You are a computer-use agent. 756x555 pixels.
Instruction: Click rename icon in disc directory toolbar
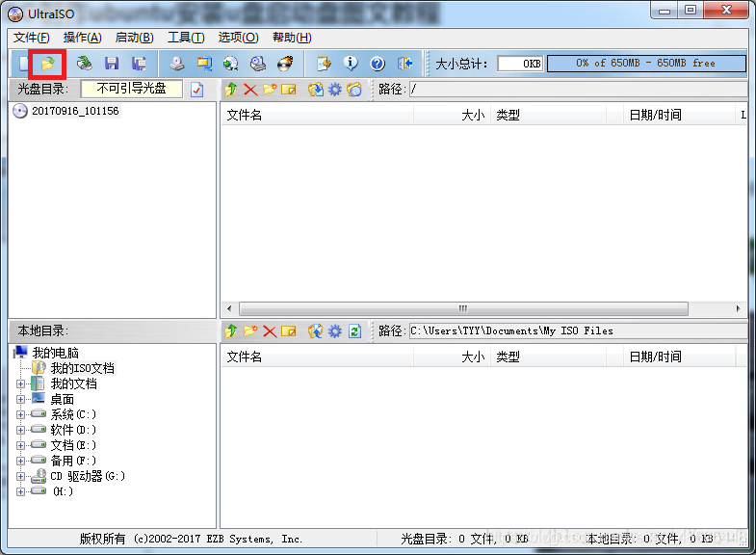[x=288, y=90]
